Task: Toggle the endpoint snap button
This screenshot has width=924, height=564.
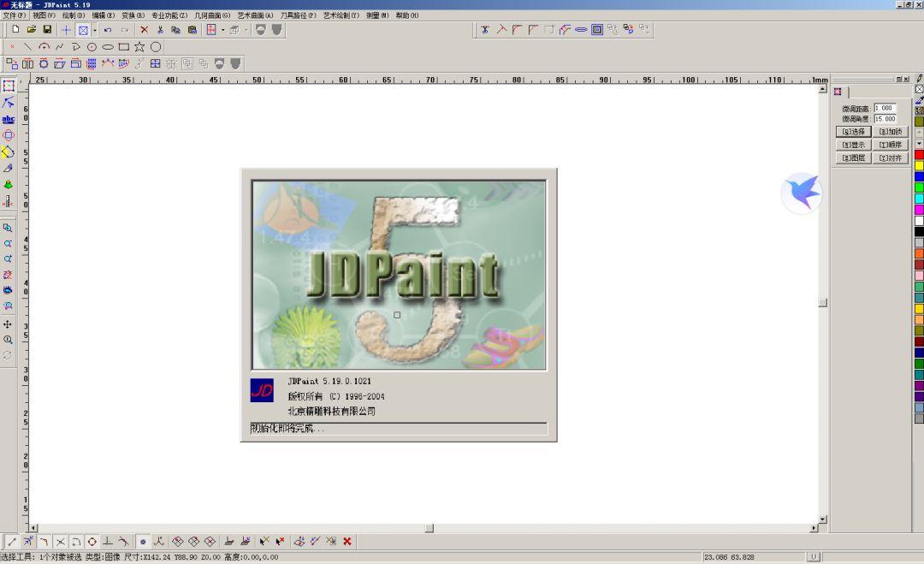Action: tap(12, 542)
